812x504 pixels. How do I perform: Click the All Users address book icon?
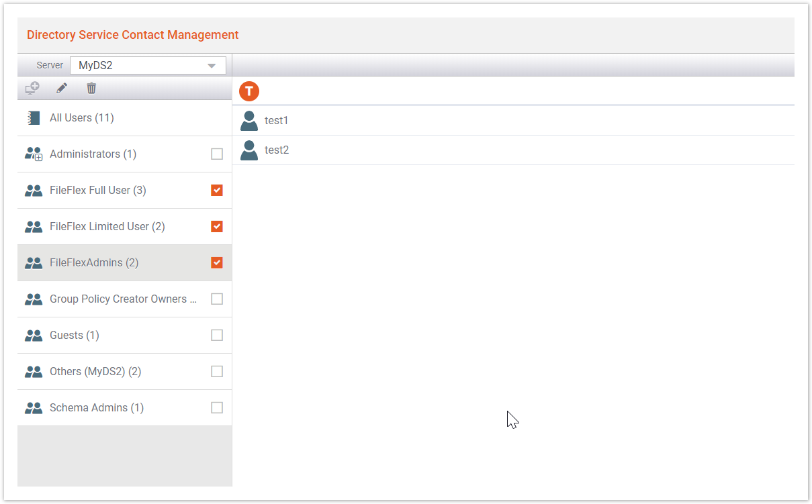coord(34,118)
